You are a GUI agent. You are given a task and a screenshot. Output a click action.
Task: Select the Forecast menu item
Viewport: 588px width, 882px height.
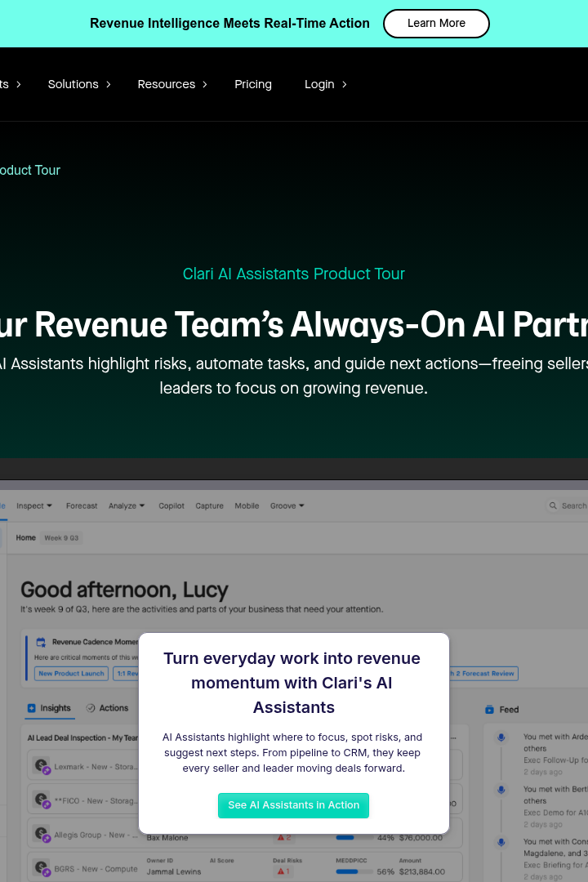(82, 506)
